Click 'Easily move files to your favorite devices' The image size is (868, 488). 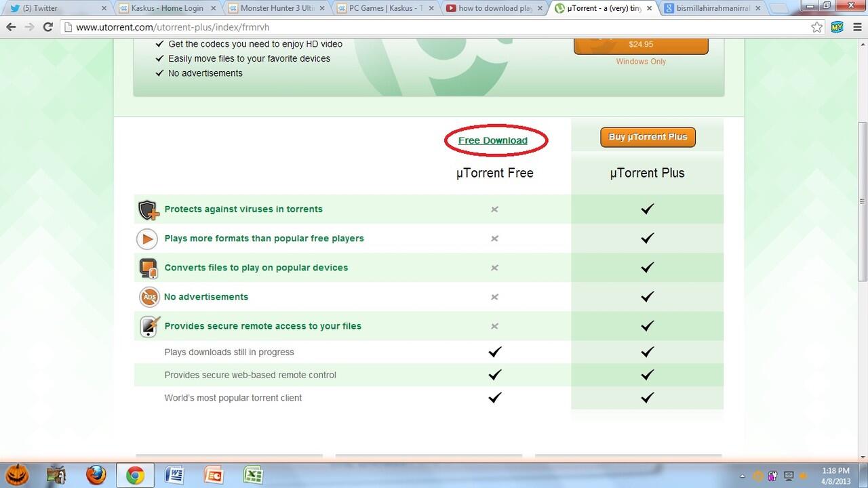point(249,58)
